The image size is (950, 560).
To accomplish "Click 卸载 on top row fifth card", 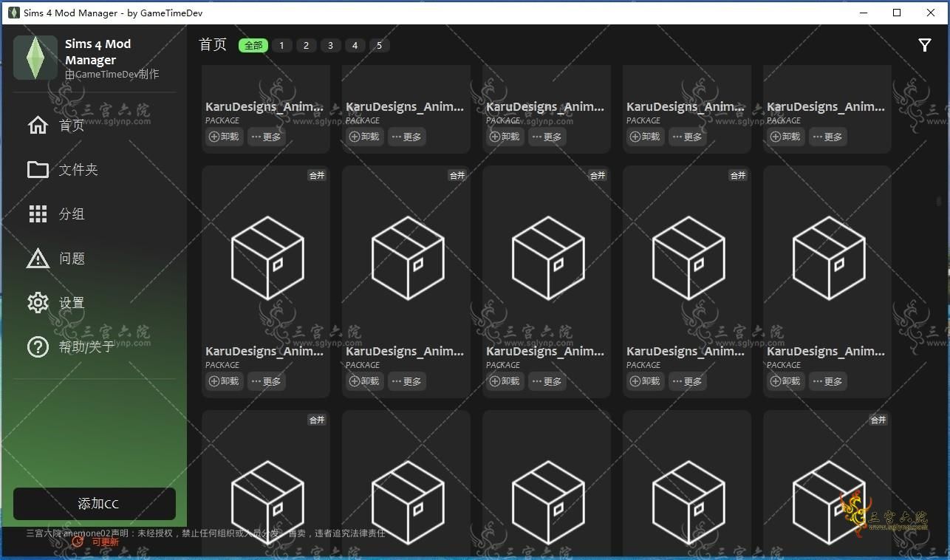I will (786, 137).
